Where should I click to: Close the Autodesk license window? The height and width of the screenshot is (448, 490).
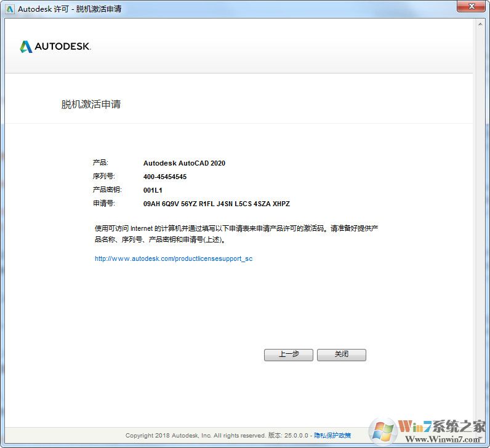click(472, 6)
